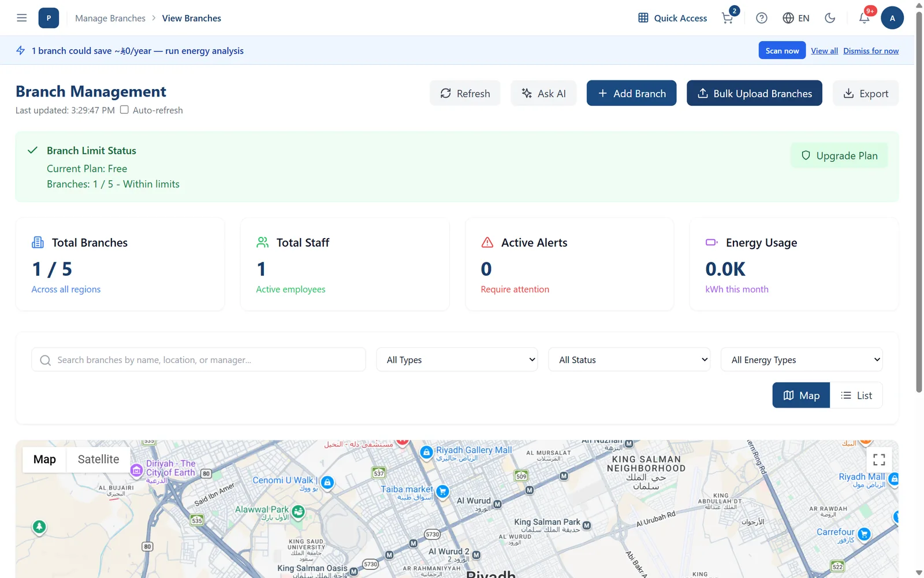
Task: Open the EN language selector
Action: (x=796, y=18)
